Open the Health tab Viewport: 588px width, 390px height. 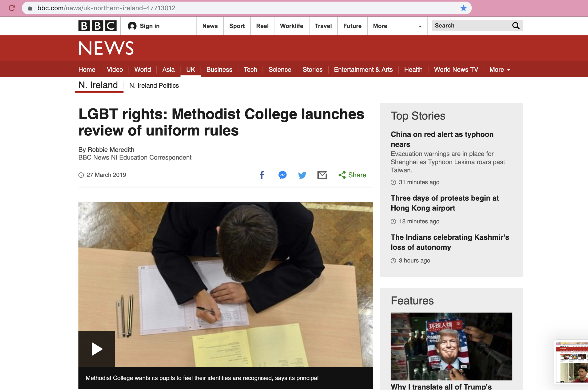[x=413, y=70]
